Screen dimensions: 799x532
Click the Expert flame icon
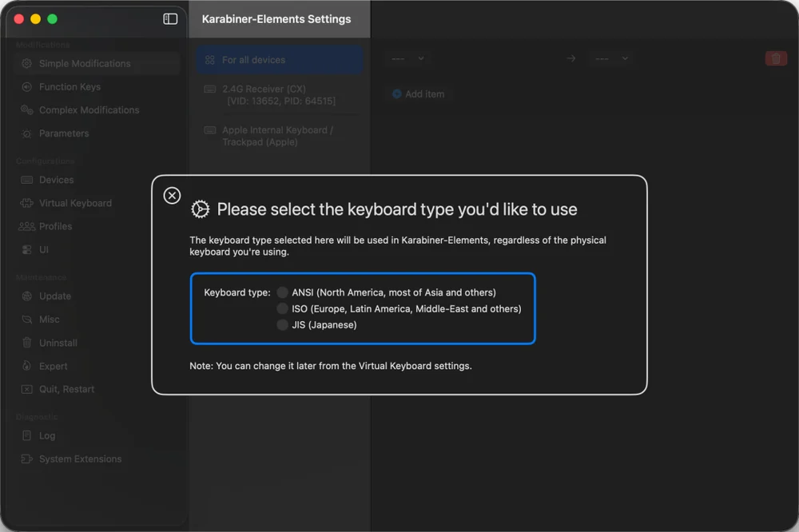click(x=26, y=366)
